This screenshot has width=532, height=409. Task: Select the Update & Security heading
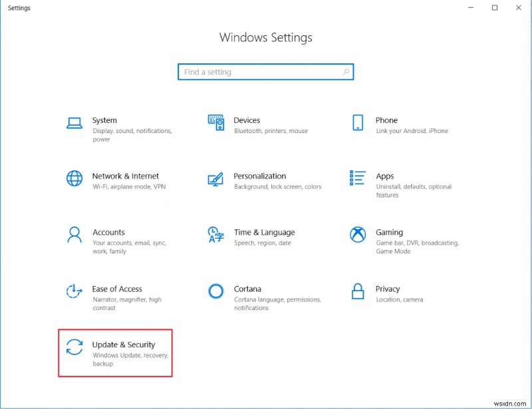[124, 345]
